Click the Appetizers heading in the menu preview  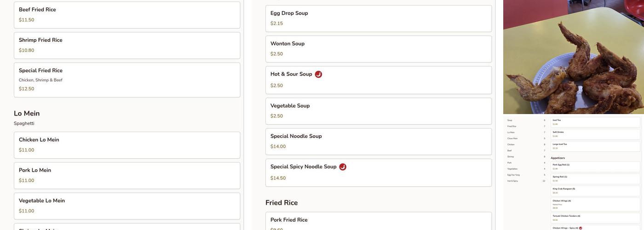coord(558,158)
